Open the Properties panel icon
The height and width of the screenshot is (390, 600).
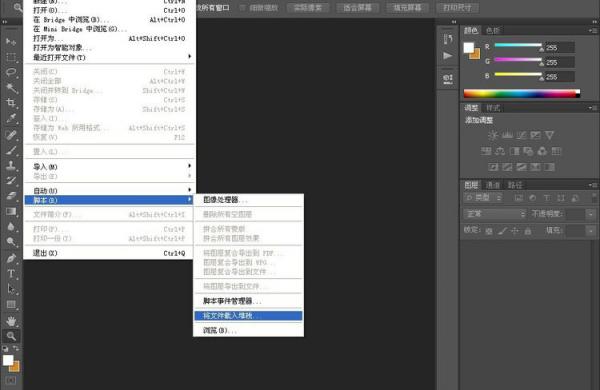(x=448, y=79)
